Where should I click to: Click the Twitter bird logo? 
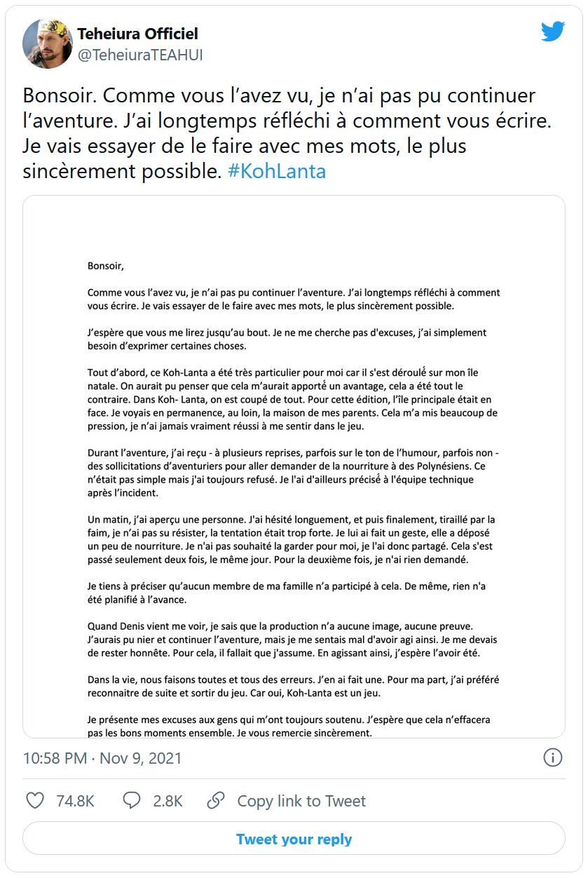(x=553, y=32)
